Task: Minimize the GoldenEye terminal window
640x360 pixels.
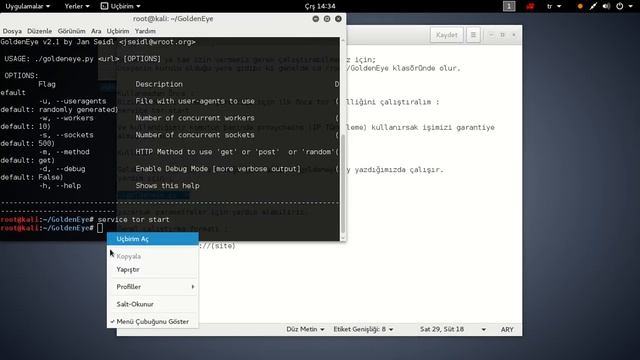Action: pyautogui.click(x=316, y=19)
